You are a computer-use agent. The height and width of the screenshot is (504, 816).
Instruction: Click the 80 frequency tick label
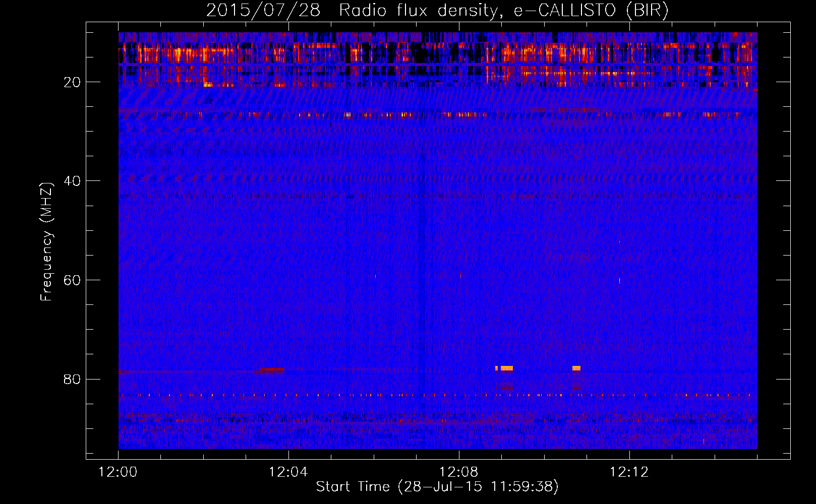coord(73,379)
